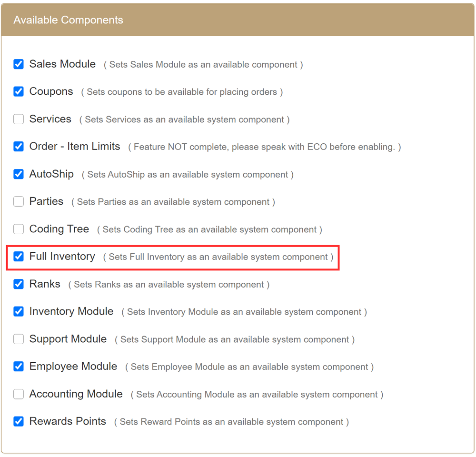Disable the Coupons checkbox

[x=19, y=91]
